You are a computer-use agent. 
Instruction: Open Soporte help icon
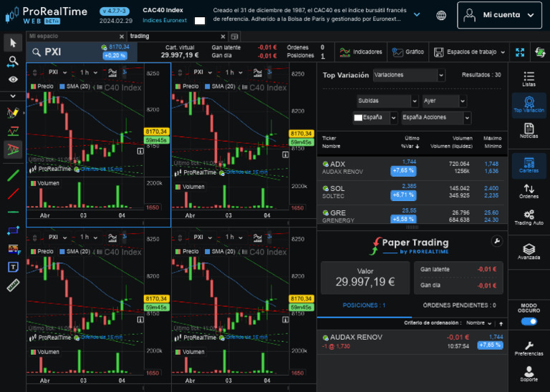[529, 374]
